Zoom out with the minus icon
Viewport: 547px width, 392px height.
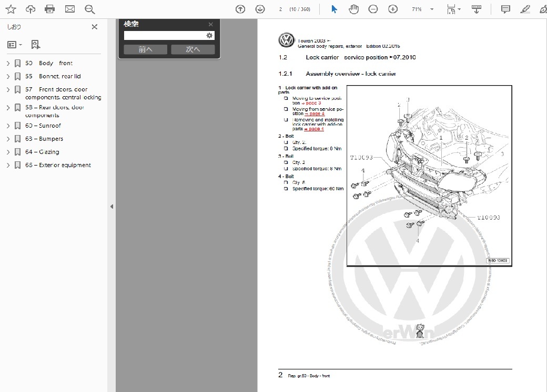coord(373,9)
